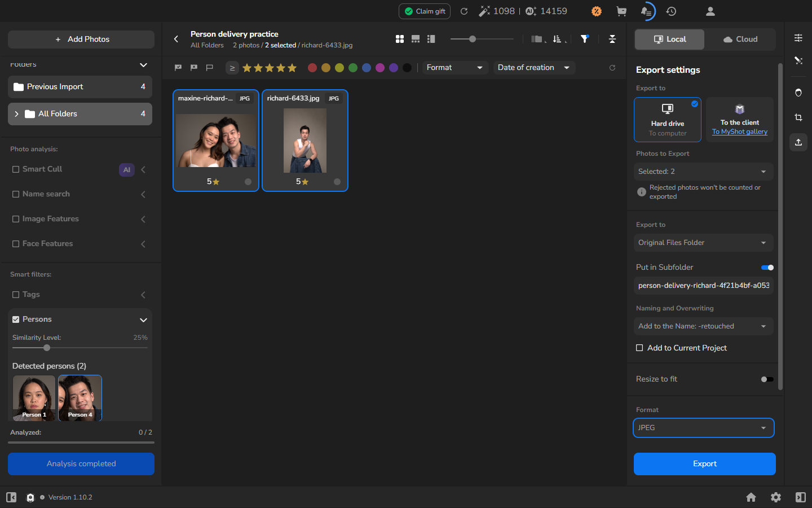Open the crop tool panel

point(798,117)
